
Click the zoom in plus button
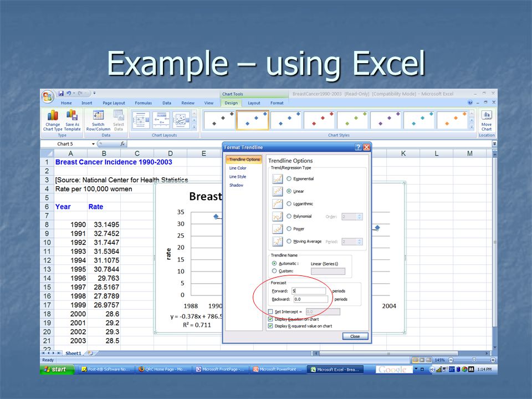coord(493,360)
